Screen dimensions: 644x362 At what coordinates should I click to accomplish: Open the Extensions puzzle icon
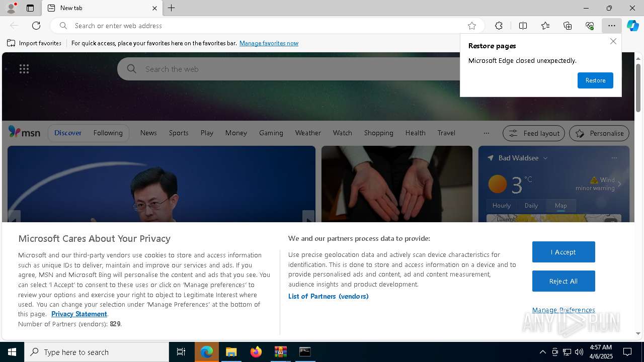click(499, 26)
